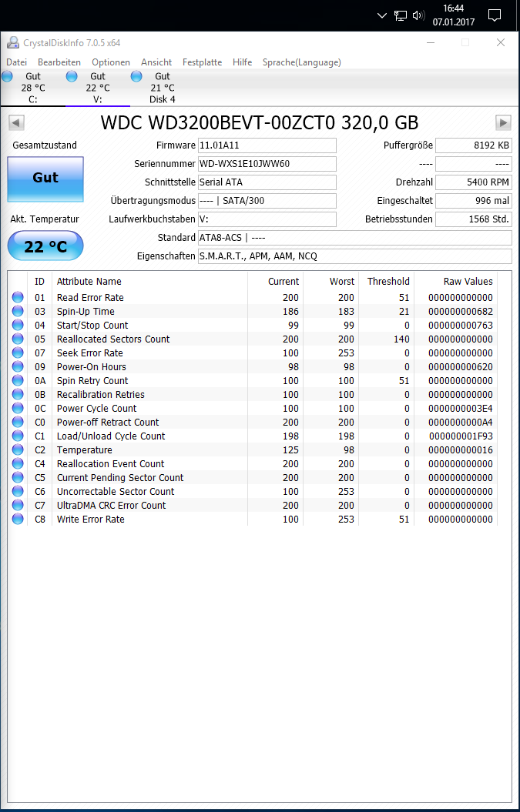Click the blue orb above C: drive

tap(7, 77)
